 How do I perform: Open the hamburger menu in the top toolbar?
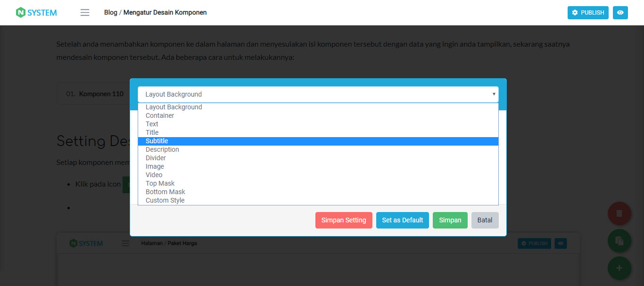(x=85, y=13)
